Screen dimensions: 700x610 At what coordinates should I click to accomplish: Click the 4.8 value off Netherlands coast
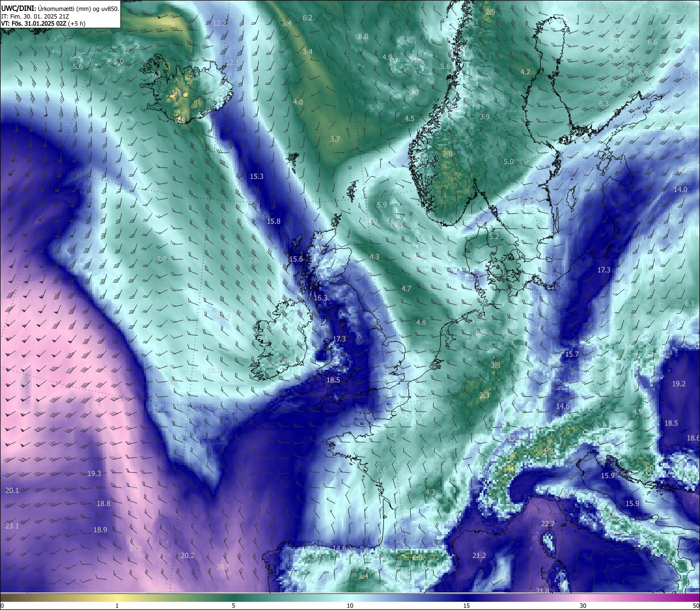click(x=421, y=322)
